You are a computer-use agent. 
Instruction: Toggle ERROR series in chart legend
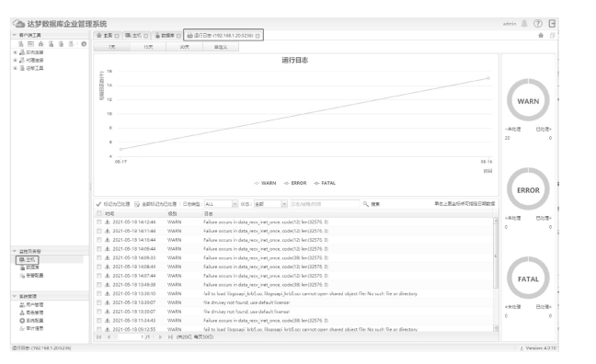(x=295, y=183)
